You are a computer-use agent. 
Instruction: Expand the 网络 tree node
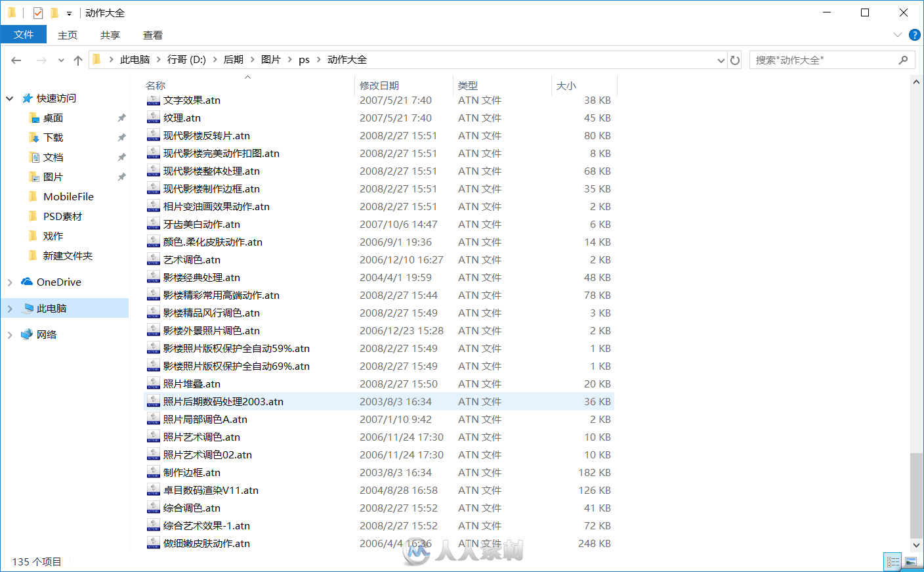pos(10,335)
